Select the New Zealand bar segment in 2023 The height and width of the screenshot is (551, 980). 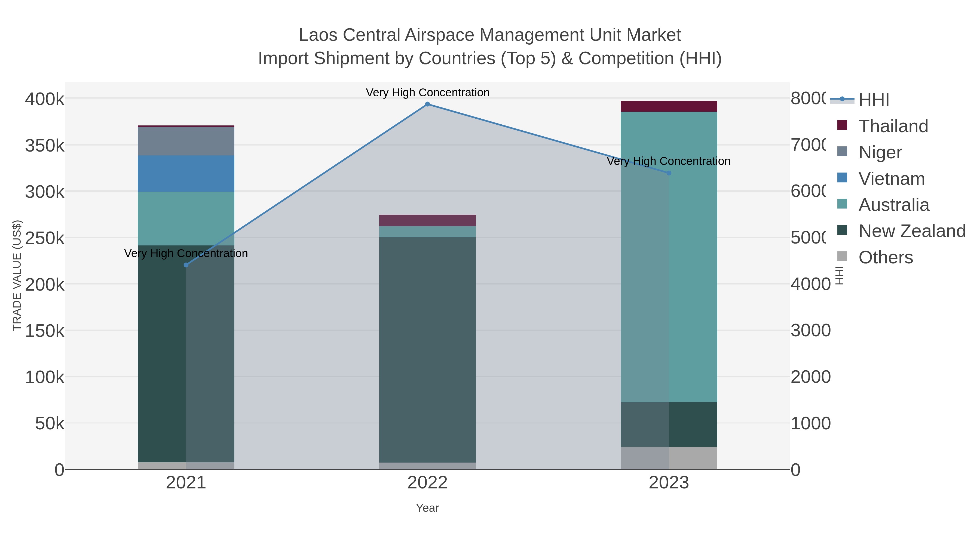(x=669, y=425)
